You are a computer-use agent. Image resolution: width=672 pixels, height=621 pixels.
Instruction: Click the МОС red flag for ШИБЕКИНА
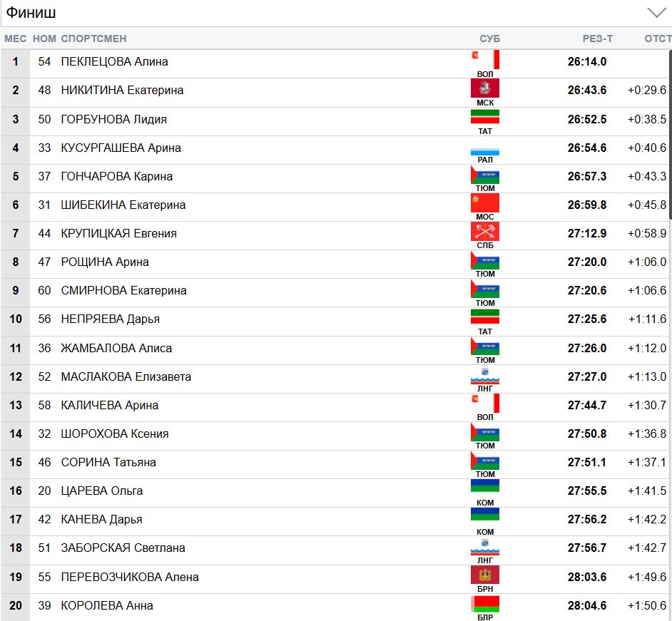tap(485, 202)
